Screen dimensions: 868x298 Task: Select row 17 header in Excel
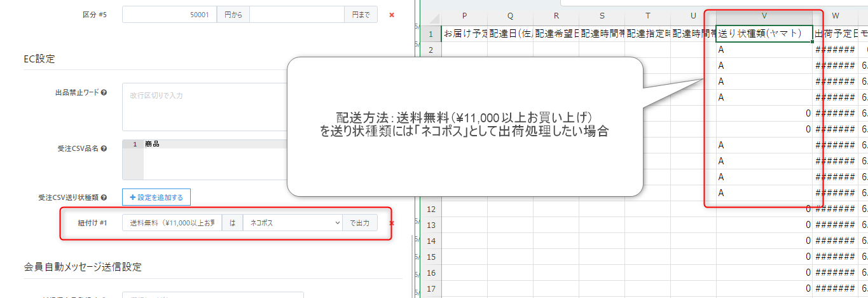click(x=431, y=288)
